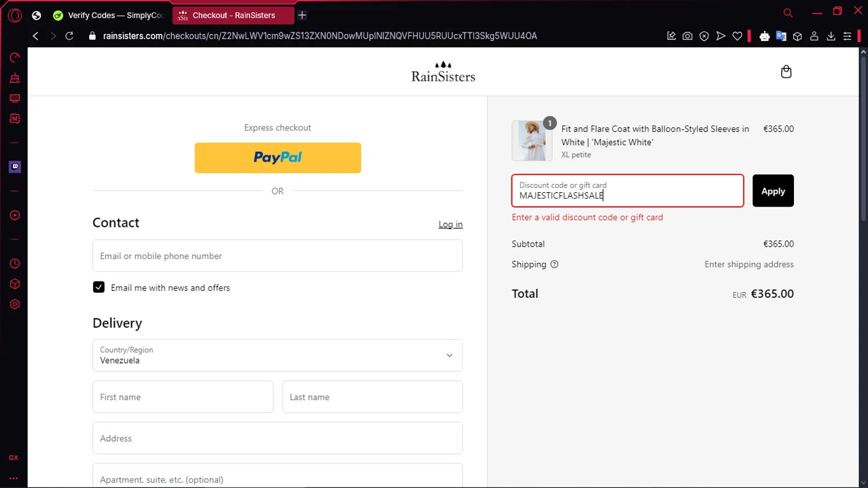Open GX Cleaner broom icon
Viewport: 868px width, 488px height.
pyautogui.click(x=15, y=78)
